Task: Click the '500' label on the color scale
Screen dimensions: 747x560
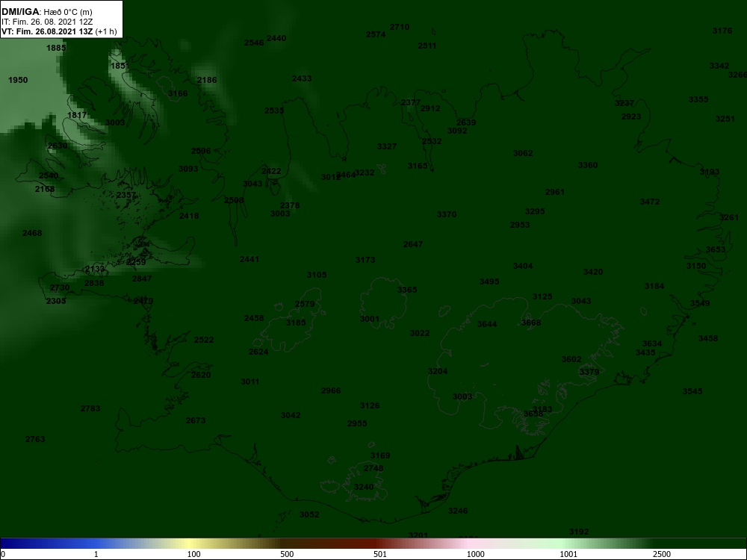Action: 287,554
